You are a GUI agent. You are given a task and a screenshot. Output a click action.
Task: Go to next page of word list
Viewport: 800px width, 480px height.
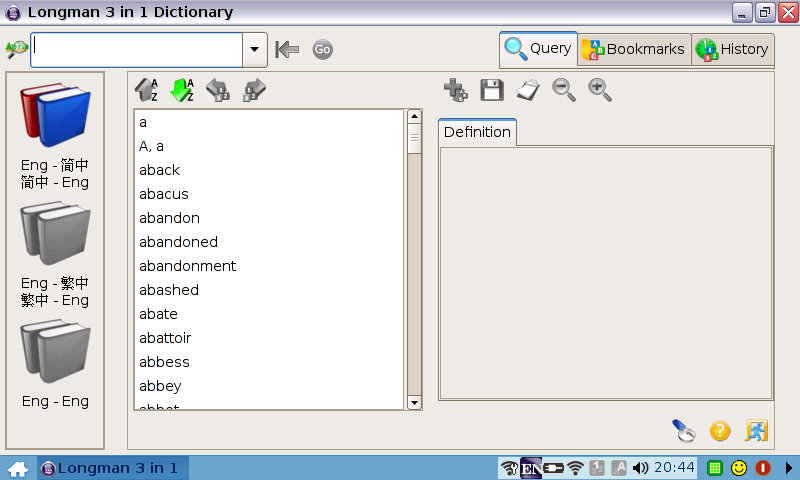click(254, 90)
